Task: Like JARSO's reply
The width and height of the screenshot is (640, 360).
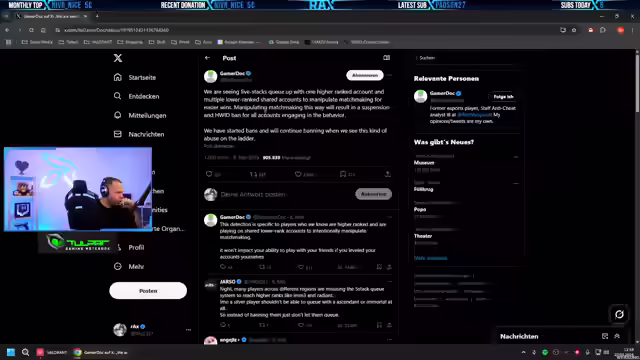Action: tap(301, 325)
